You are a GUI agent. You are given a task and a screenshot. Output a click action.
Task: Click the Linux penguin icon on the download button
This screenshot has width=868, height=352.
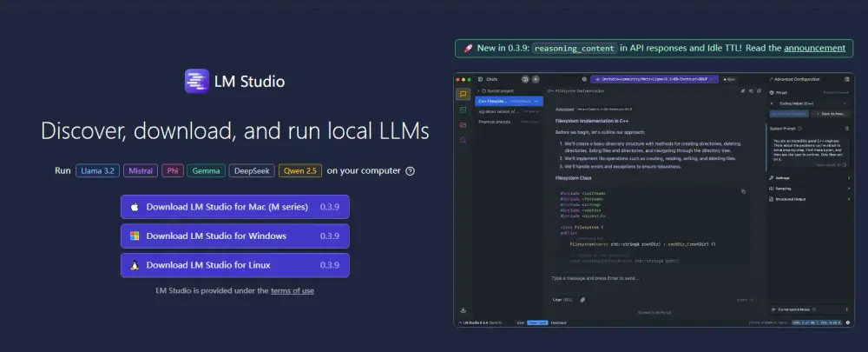[135, 265]
